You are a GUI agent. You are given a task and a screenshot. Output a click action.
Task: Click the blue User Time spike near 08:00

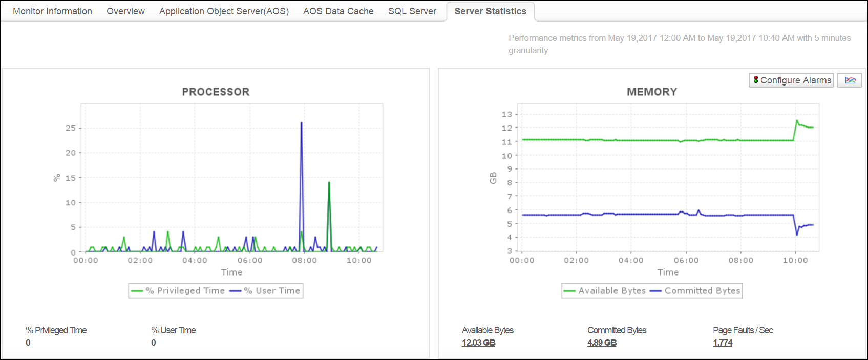coord(301,123)
